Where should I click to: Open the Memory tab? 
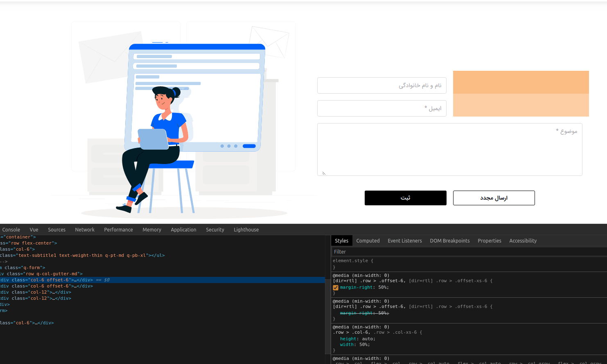pyautogui.click(x=152, y=230)
